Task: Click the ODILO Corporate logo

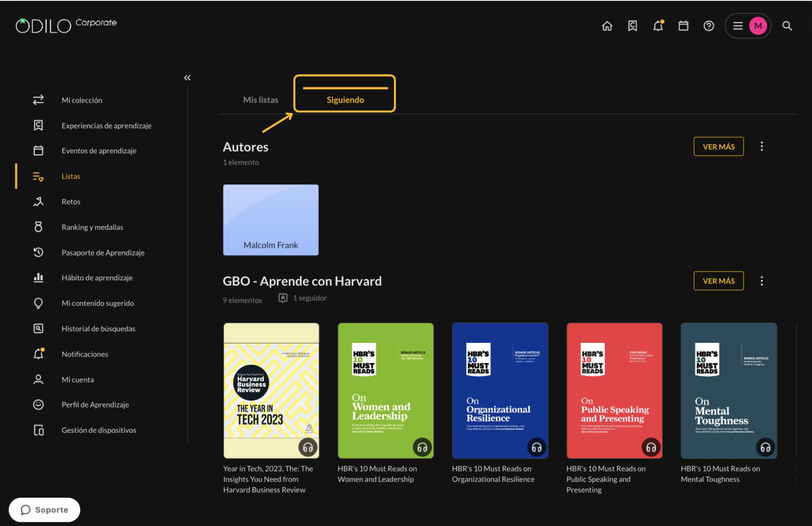Action: [x=66, y=25]
